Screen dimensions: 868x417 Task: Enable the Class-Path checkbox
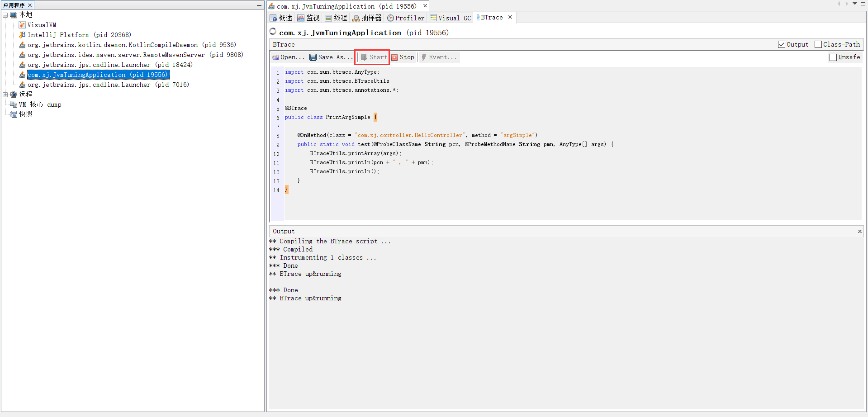point(818,44)
